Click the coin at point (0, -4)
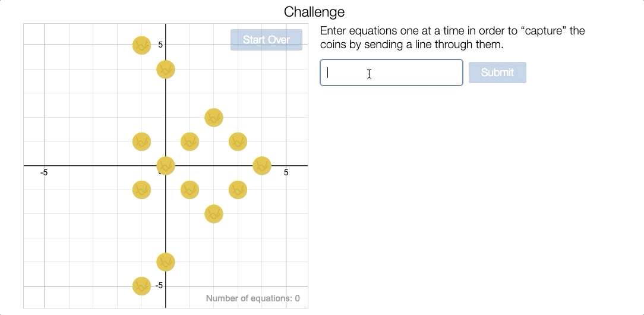 [x=166, y=262]
